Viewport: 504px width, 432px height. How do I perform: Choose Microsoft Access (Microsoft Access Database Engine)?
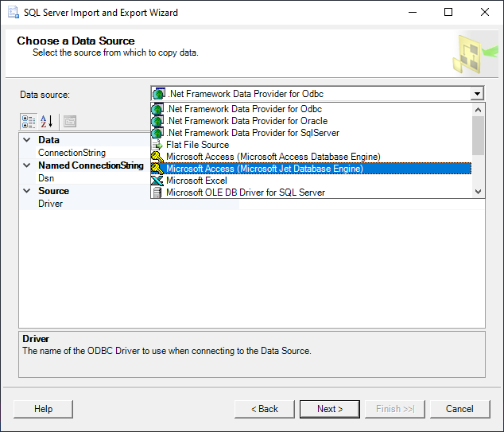[311, 157]
